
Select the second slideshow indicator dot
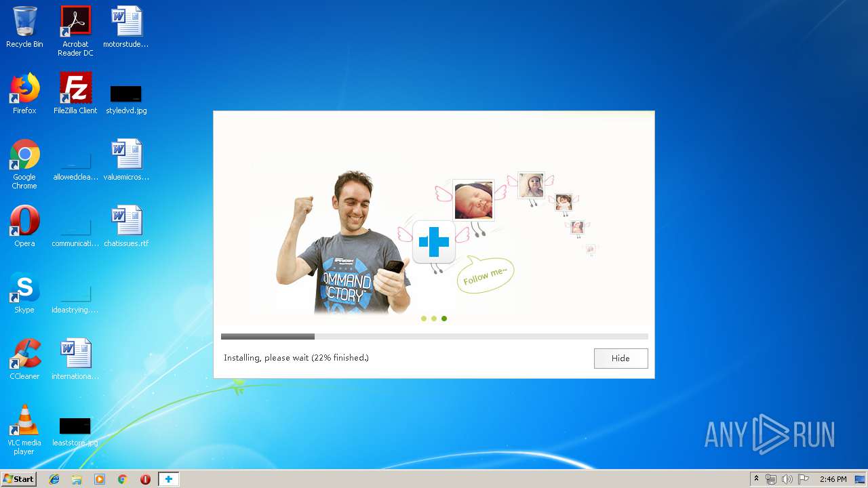(x=434, y=319)
